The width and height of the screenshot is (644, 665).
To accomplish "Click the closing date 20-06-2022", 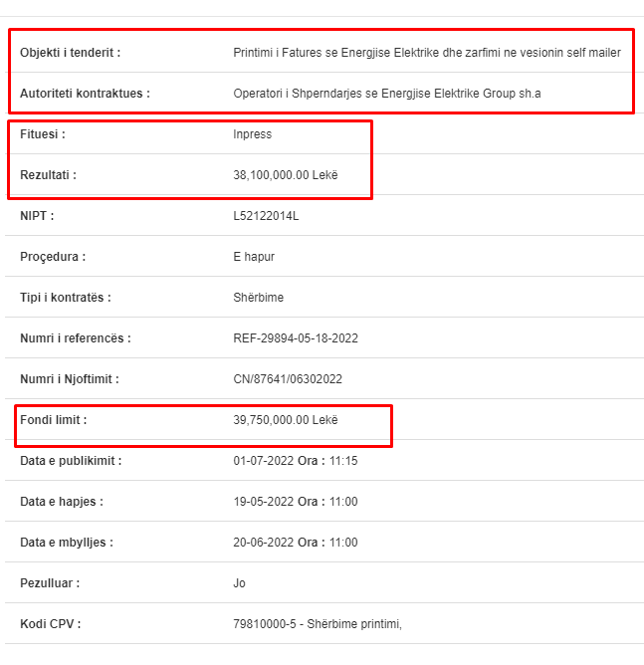I will coord(264,542).
